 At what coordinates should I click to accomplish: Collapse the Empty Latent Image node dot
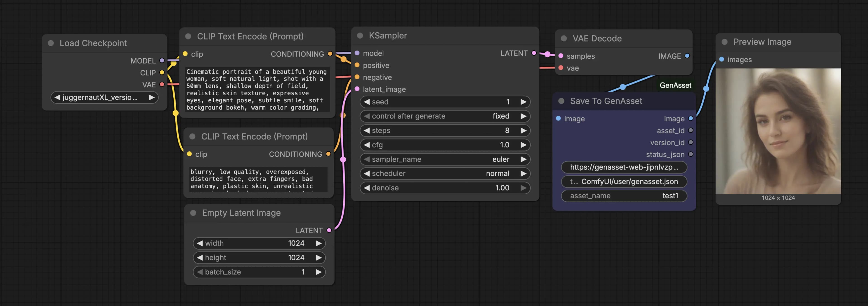(193, 213)
